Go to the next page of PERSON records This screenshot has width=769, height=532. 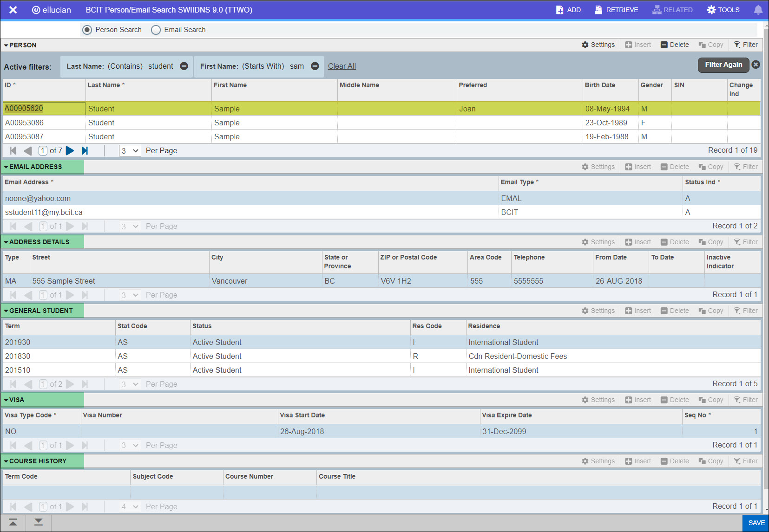tap(70, 150)
